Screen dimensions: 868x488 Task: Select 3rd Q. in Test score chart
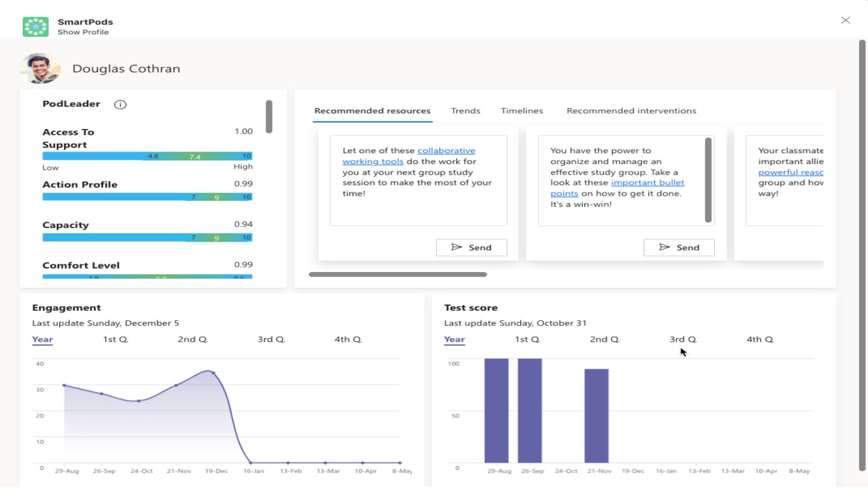coord(683,339)
